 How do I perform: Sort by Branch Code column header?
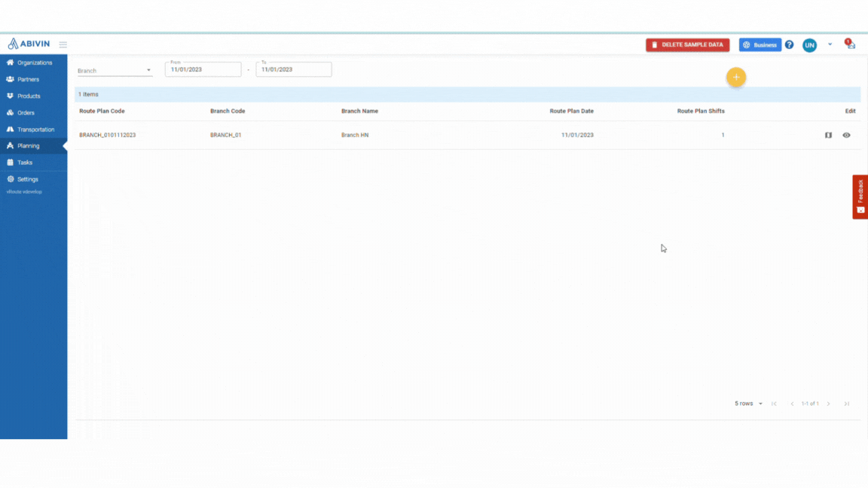coord(228,111)
